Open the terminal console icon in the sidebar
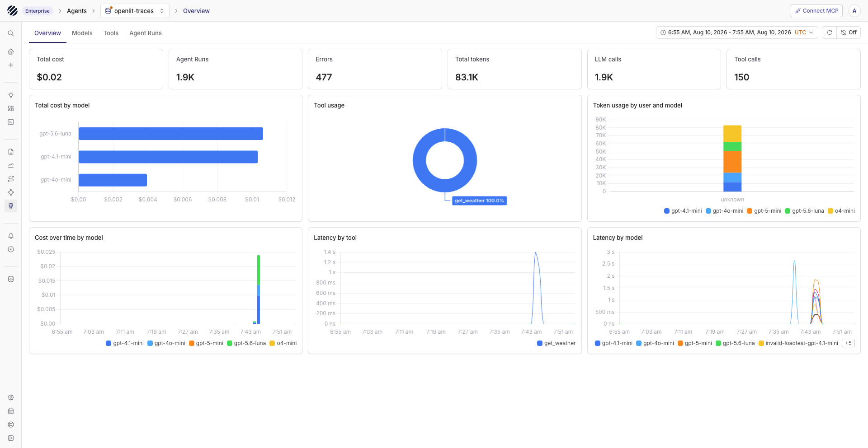Screen dimensions: 868x448 pyautogui.click(x=11, y=122)
